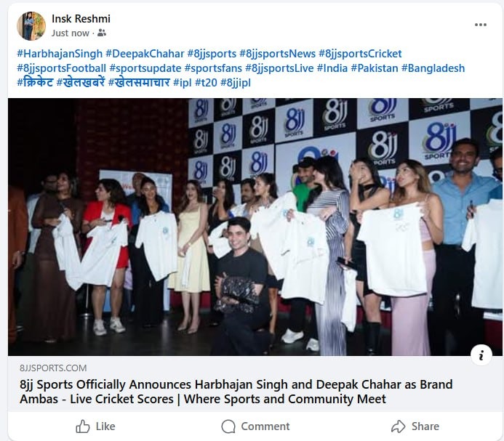Open the #8jjsportsNews hashtag
The image size is (504, 441).
point(277,54)
